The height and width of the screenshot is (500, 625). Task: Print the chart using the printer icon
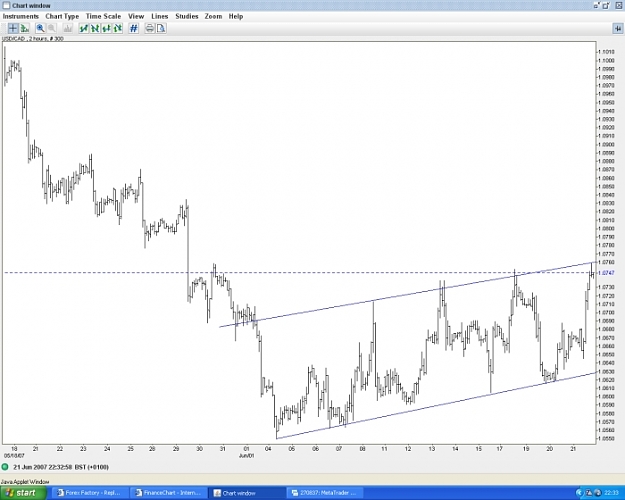[x=149, y=28]
